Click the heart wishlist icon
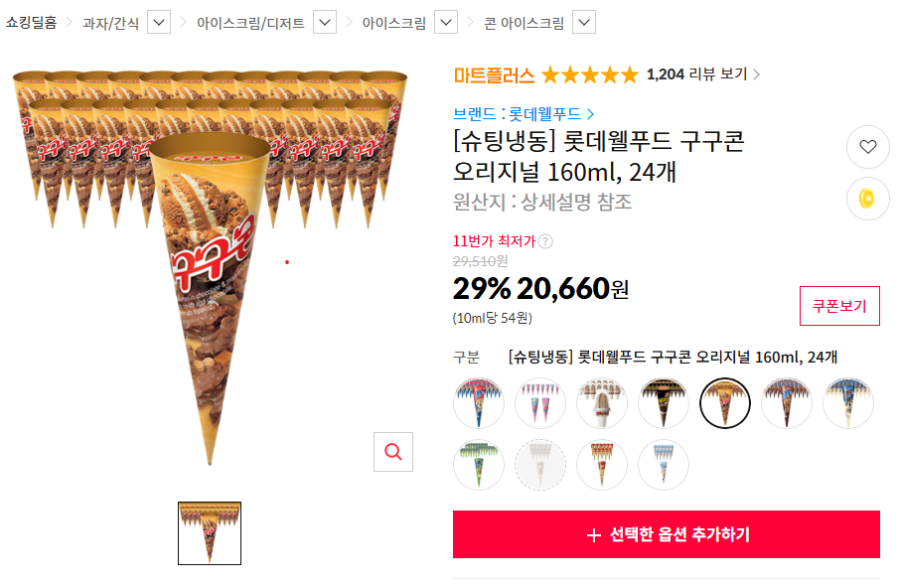 pyautogui.click(x=867, y=147)
